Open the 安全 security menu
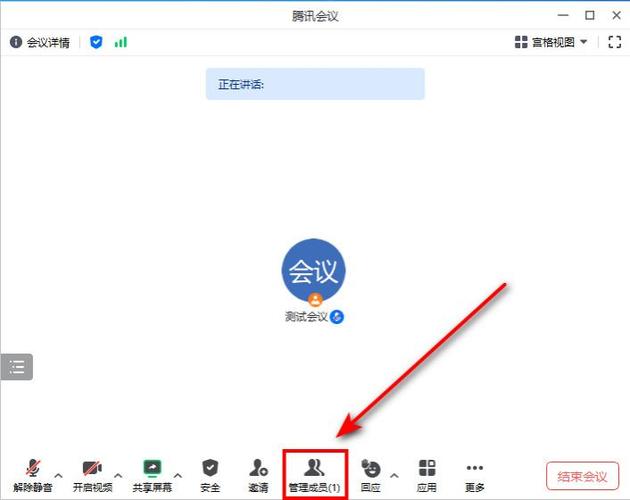 (x=210, y=476)
